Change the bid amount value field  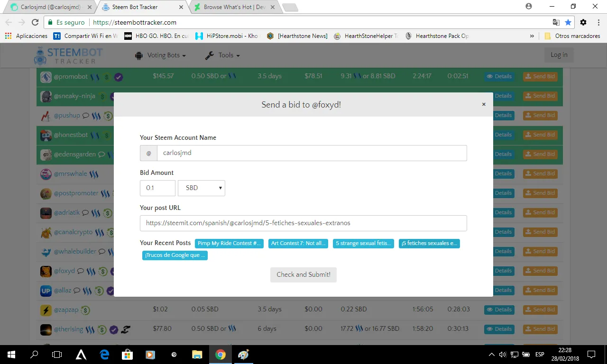pyautogui.click(x=157, y=188)
